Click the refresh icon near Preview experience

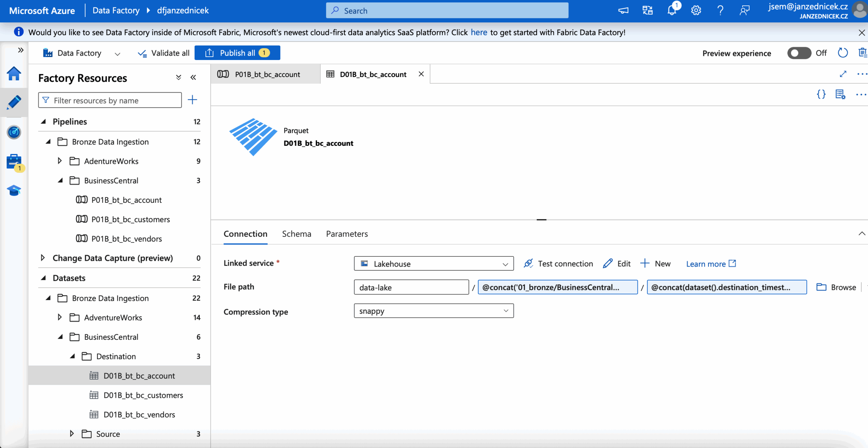tap(843, 53)
